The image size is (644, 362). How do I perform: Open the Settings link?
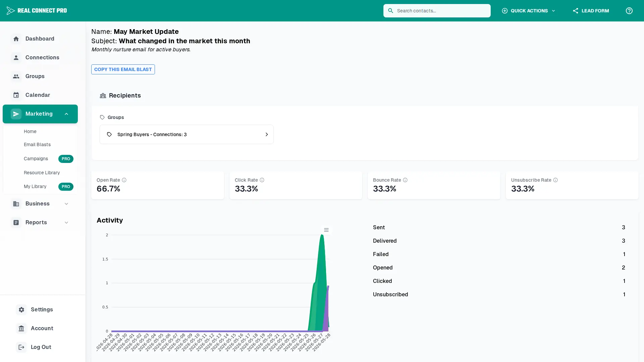pos(42,310)
